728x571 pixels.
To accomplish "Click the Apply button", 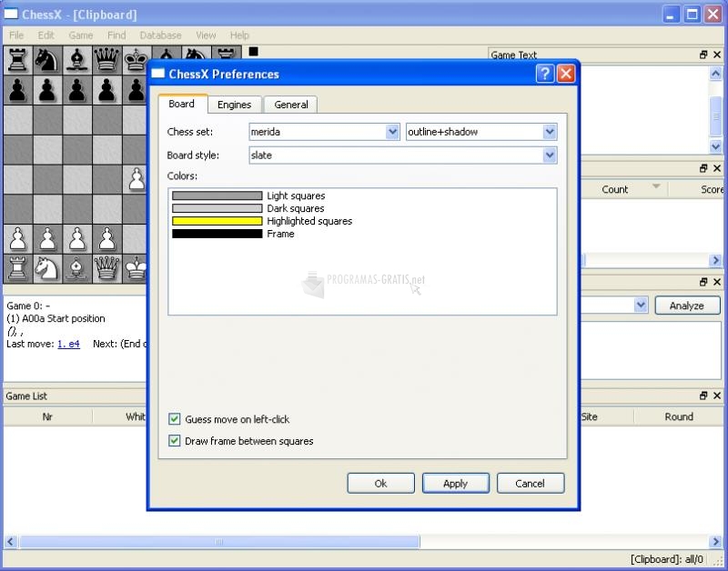I will pos(456,484).
